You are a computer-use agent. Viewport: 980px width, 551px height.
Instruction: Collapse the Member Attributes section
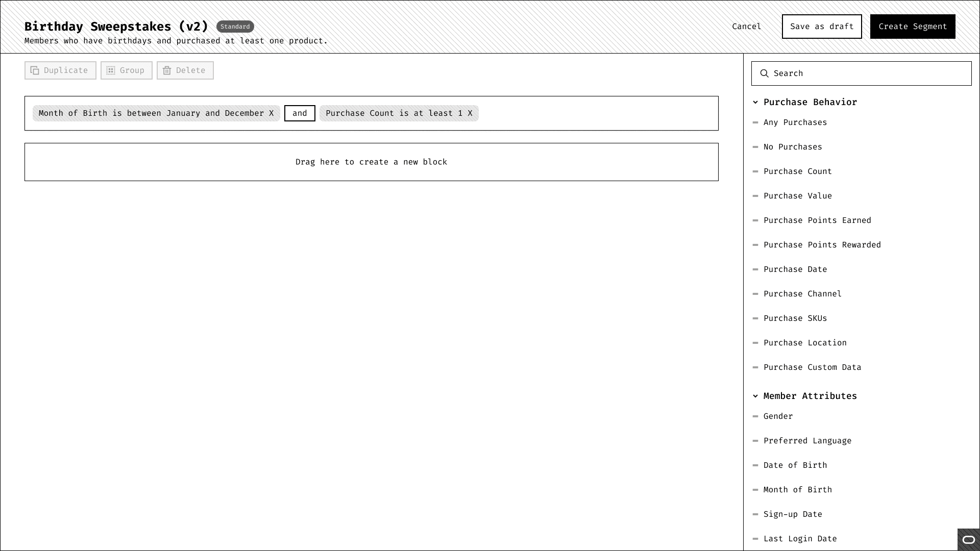(x=755, y=396)
